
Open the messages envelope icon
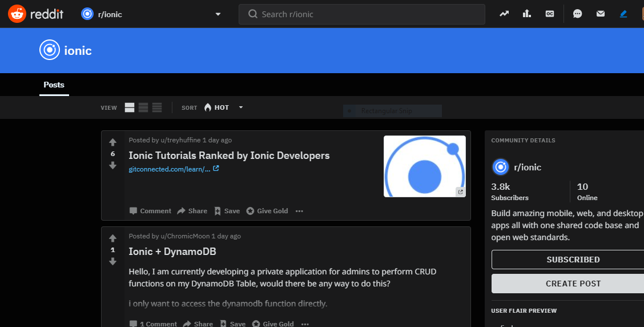tap(601, 14)
